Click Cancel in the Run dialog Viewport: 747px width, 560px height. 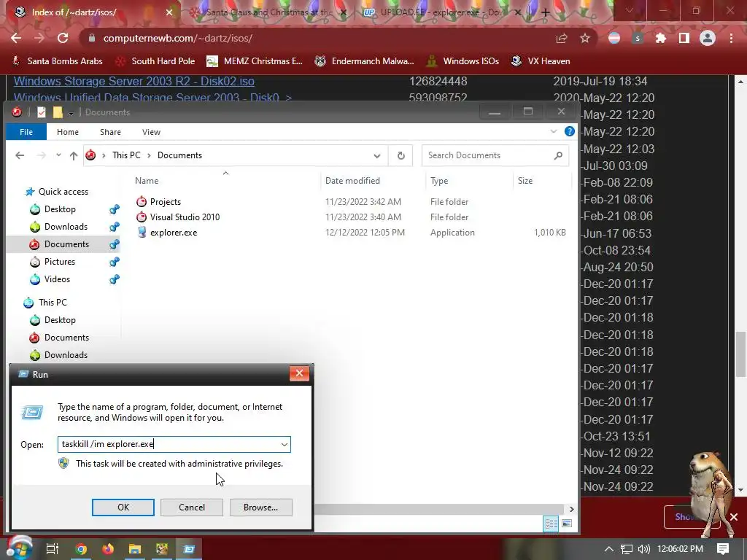coord(192,507)
